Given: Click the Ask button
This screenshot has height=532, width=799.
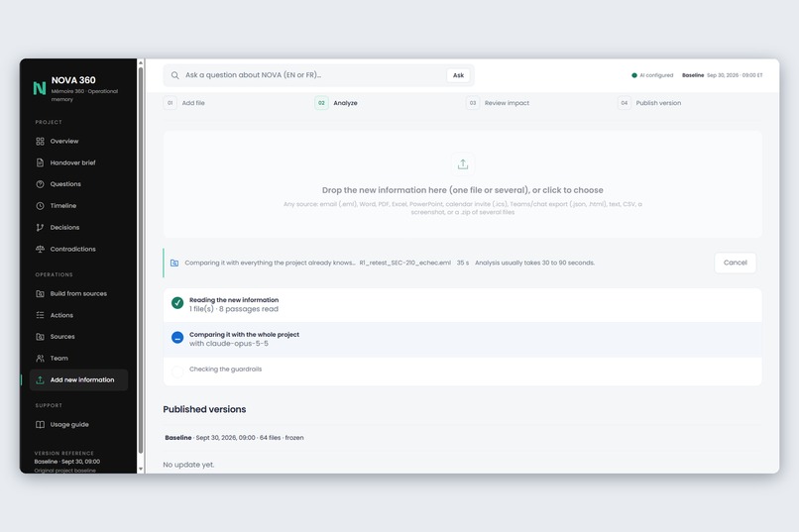Looking at the screenshot, I should tap(458, 75).
